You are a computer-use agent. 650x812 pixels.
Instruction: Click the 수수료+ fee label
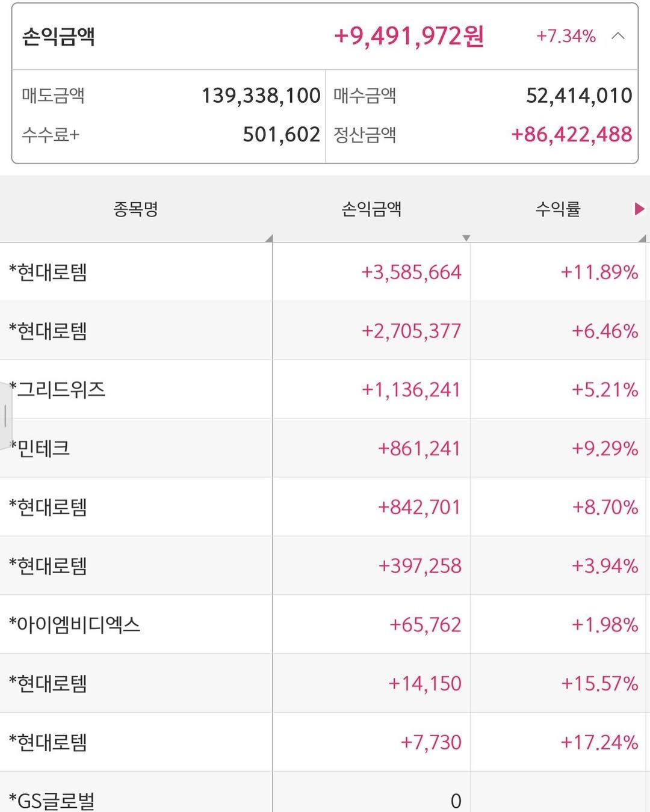tap(51, 135)
